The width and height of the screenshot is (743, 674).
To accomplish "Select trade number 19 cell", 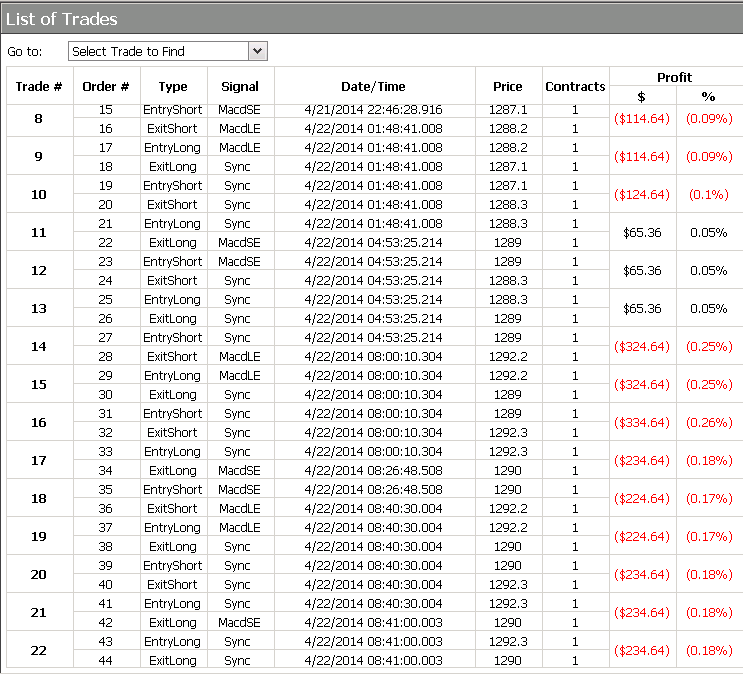I will pos(39,537).
